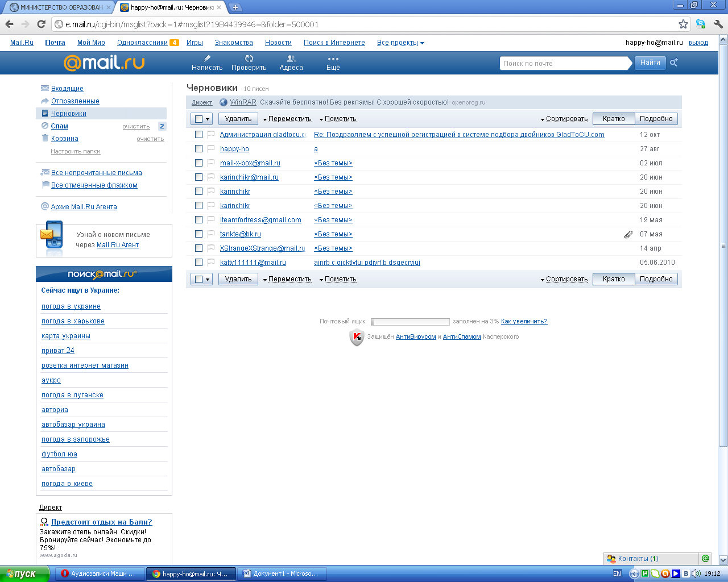
Task: Flag the Администрация gladtocu draft
Action: (x=210, y=134)
